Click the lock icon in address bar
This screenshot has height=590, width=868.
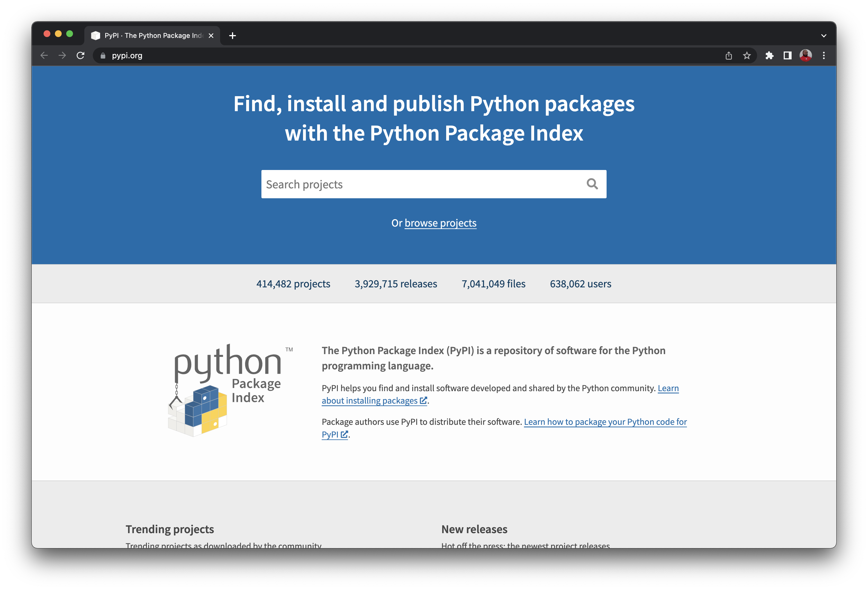103,56
